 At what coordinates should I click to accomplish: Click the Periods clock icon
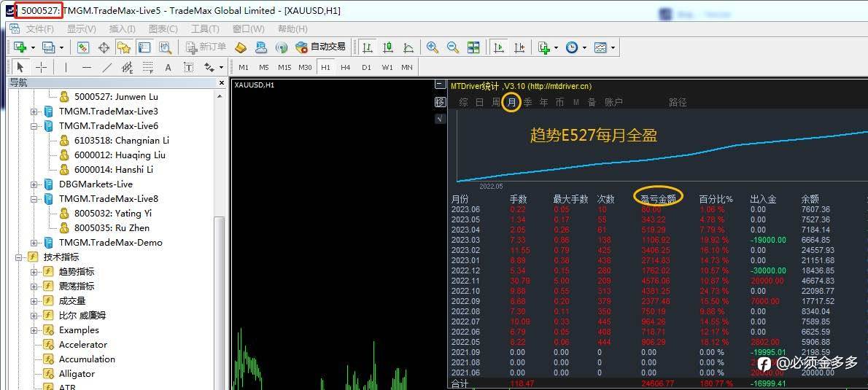[x=572, y=47]
